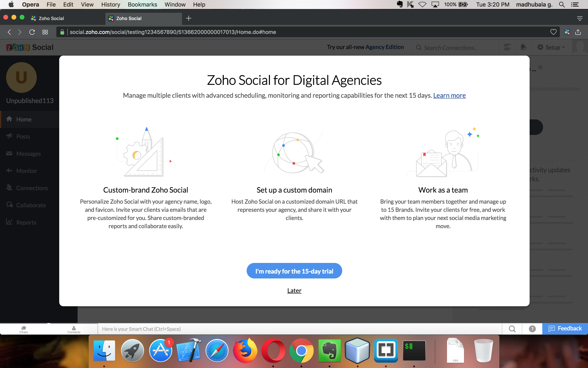This screenshot has height=368, width=588.
Task: Click the Feedback button
Action: click(565, 329)
